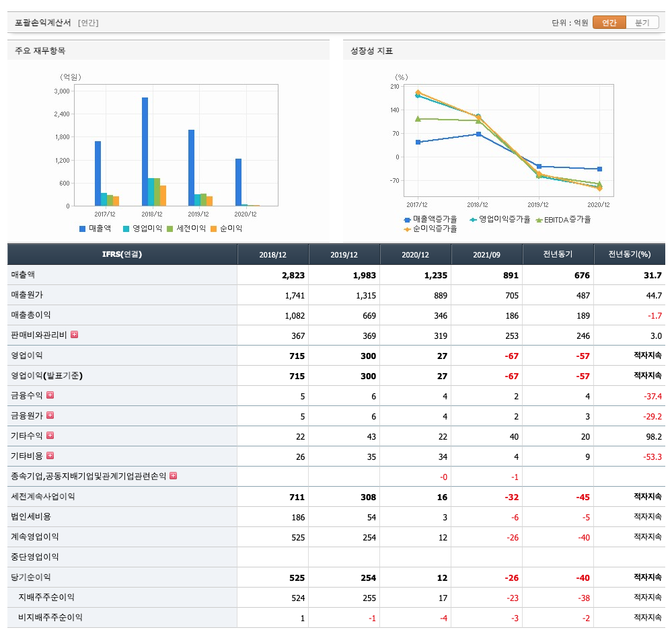Click the 2020/12 column header
Screen dimensions: 672x638
pos(415,254)
